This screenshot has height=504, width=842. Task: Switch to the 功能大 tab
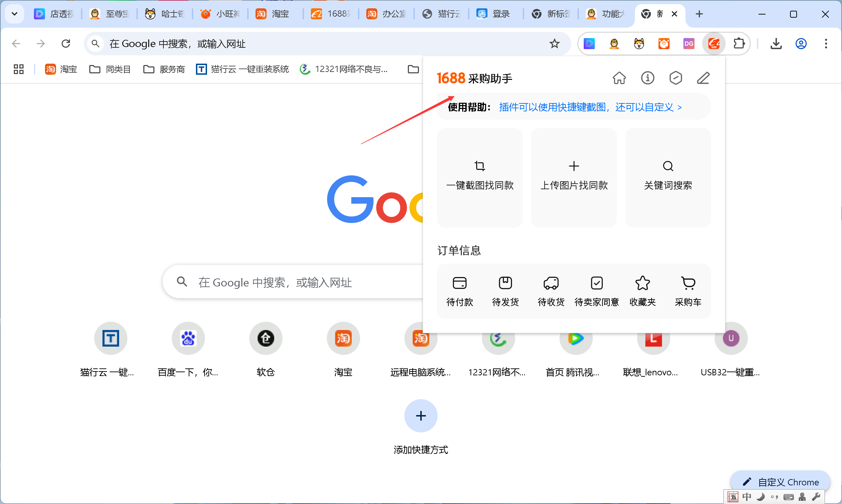(x=606, y=14)
